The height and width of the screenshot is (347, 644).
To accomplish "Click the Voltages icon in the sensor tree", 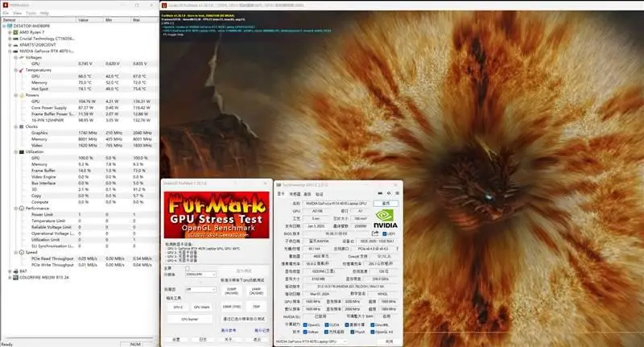I will click(x=20, y=57).
